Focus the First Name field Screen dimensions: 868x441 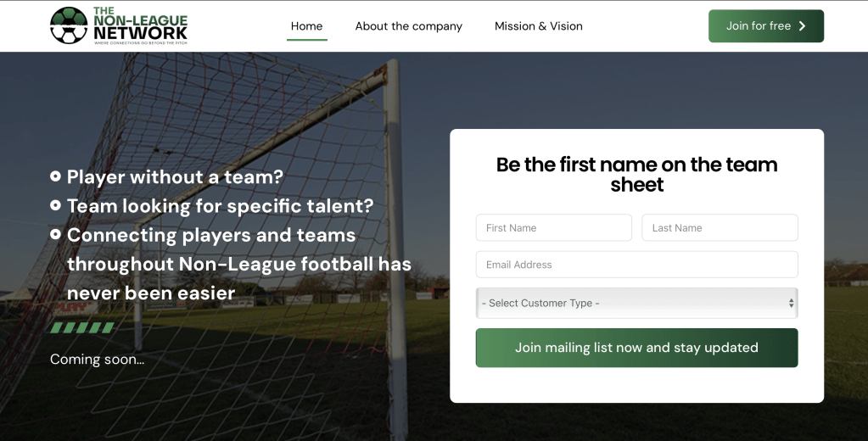coord(553,227)
